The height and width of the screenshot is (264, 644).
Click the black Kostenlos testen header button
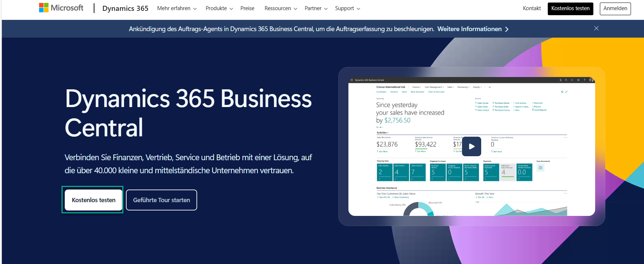(x=571, y=9)
